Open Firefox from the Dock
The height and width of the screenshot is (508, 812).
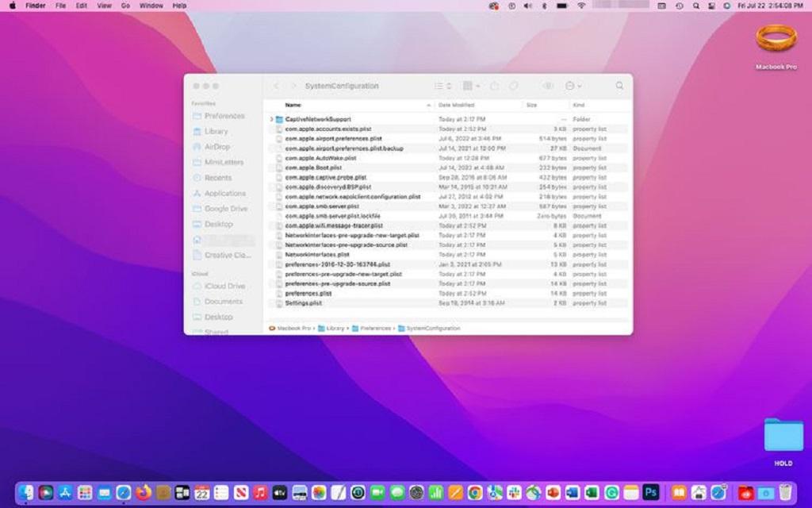pyautogui.click(x=144, y=492)
